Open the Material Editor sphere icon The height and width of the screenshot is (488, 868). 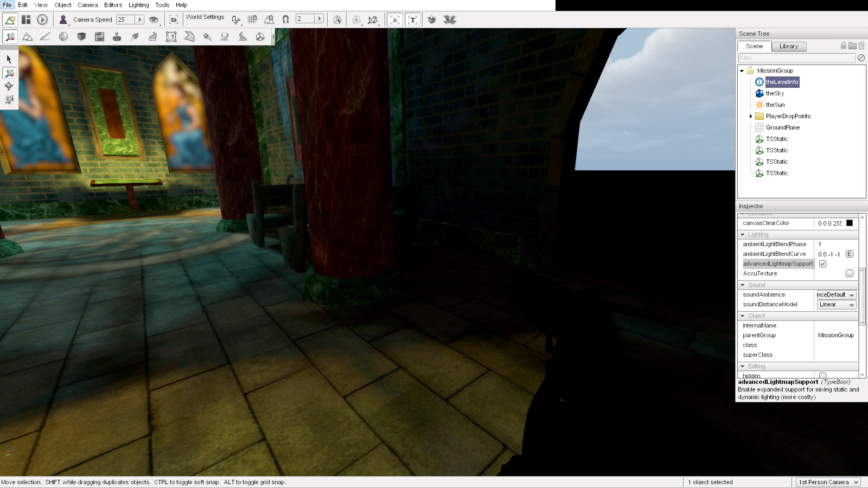tap(63, 37)
